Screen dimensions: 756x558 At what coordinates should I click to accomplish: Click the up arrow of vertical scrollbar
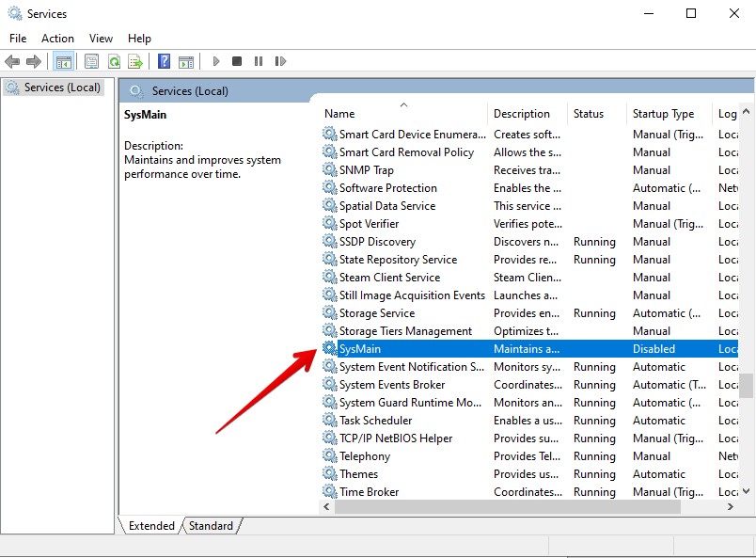tap(746, 111)
